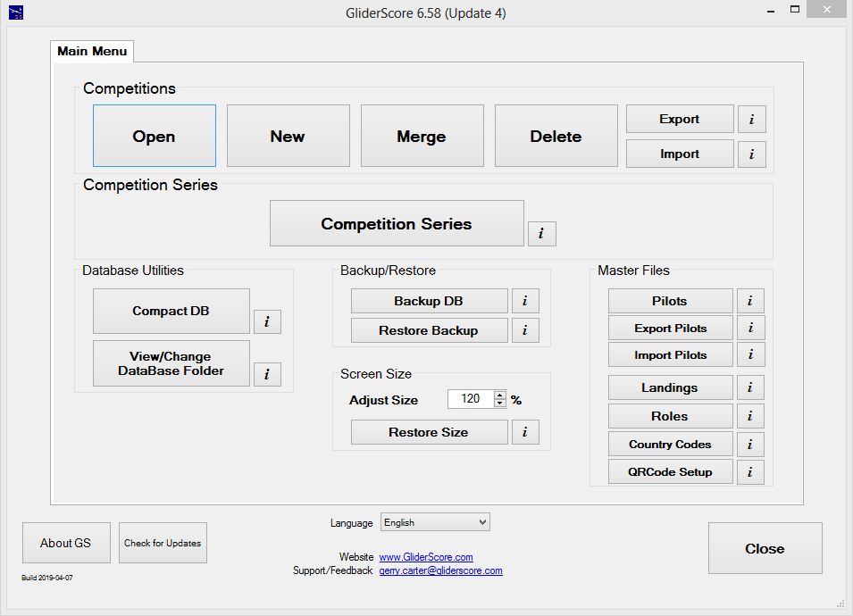Image resolution: width=853 pixels, height=616 pixels.
Task: Maximize the GliderScore window
Action: coord(795,10)
